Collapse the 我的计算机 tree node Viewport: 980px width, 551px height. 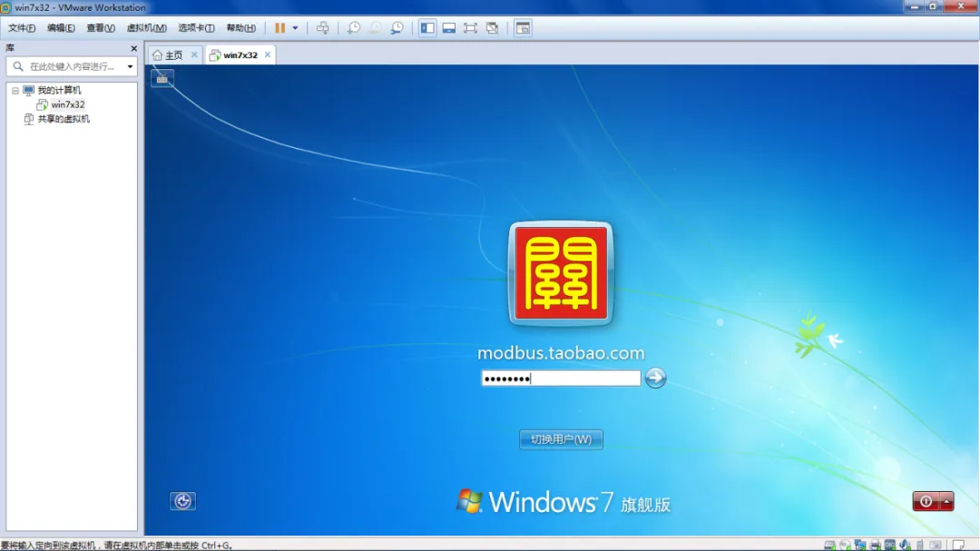(x=15, y=90)
